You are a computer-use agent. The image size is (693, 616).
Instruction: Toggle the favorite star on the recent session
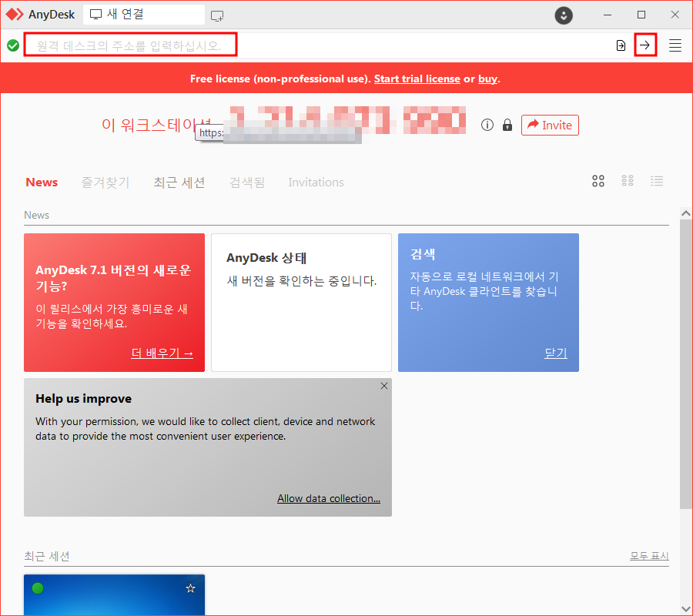point(190,588)
